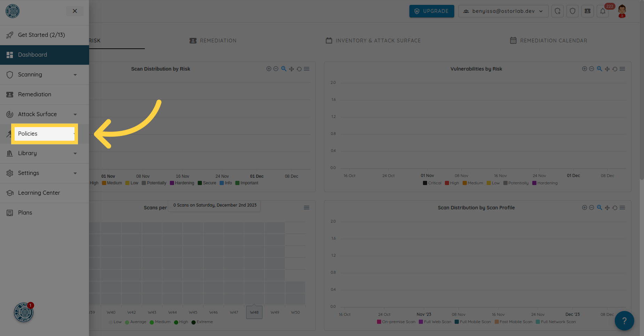
Task: Click the Upgrade button
Action: click(432, 11)
